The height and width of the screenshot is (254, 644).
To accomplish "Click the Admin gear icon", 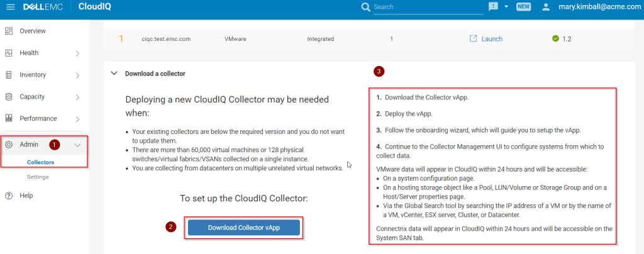I will coord(9,145).
